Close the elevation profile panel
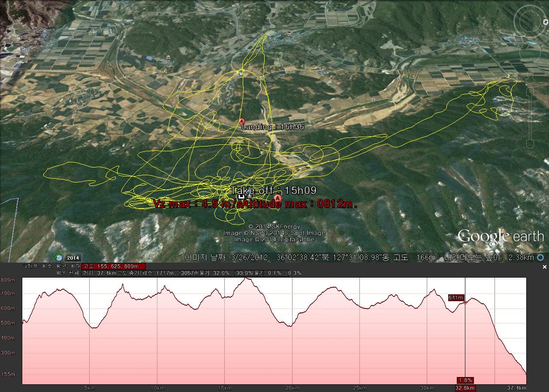 pos(544,267)
